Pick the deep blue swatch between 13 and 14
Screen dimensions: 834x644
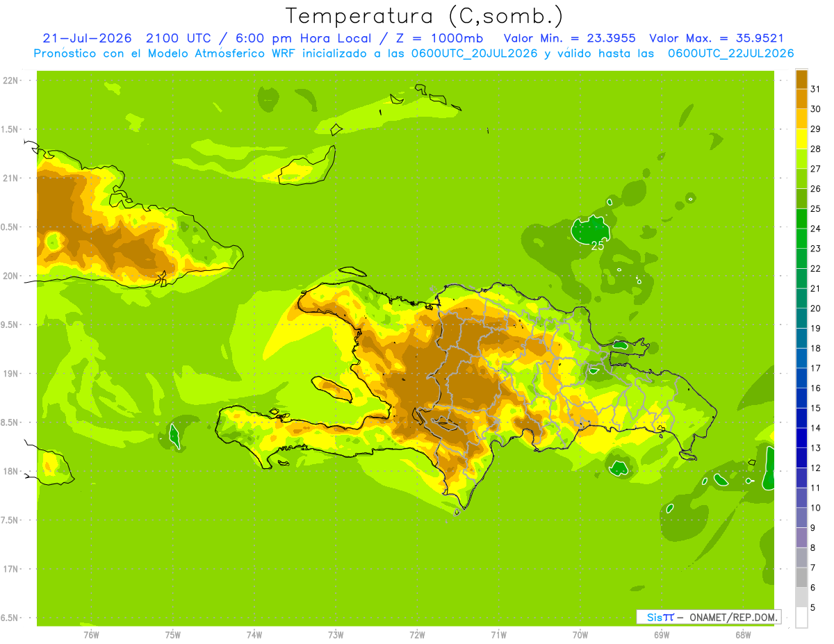click(801, 438)
